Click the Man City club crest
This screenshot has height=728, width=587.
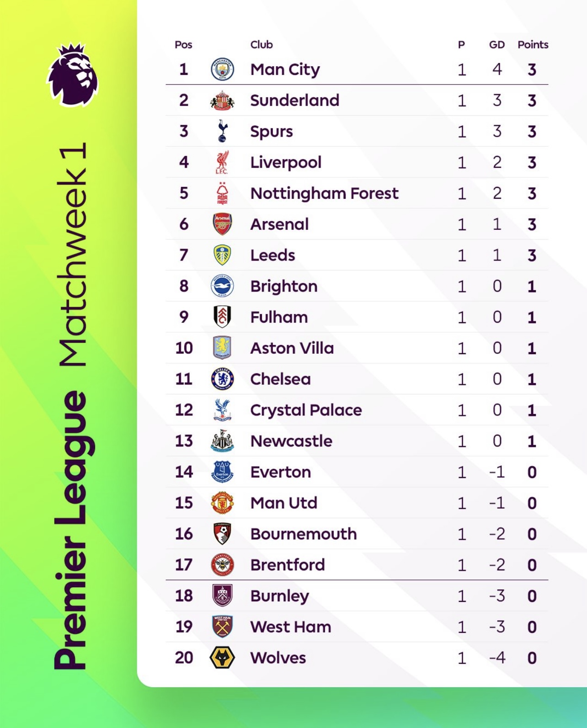pos(222,69)
